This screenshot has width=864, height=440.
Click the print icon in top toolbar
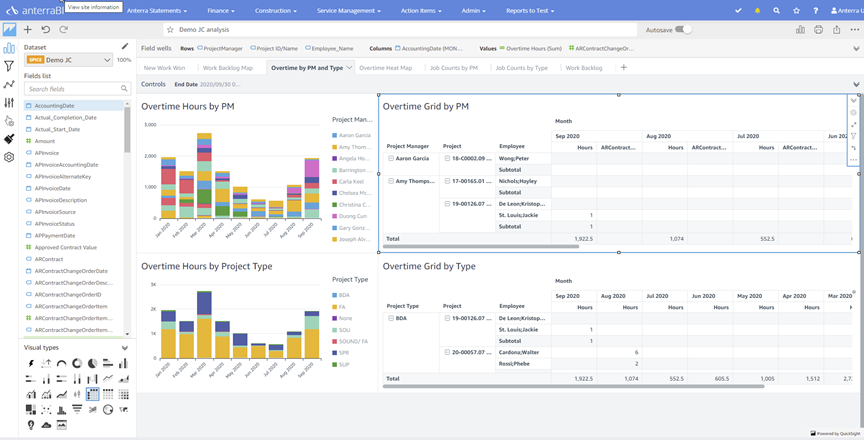[818, 30]
